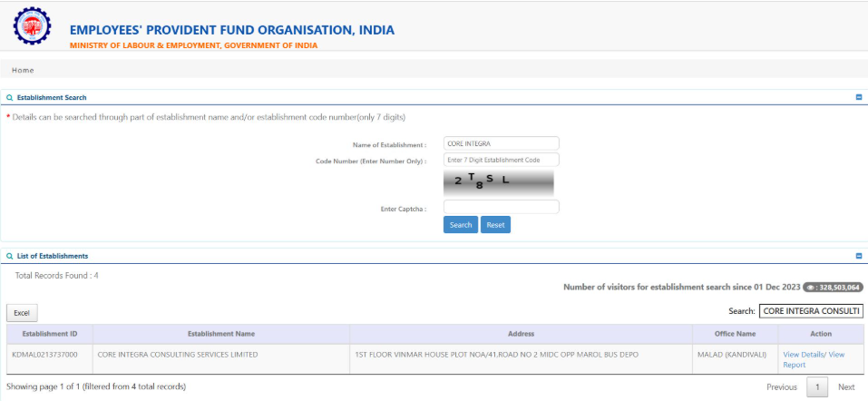Click the eye icon in visitor count badge
868x401 pixels.
coord(811,287)
